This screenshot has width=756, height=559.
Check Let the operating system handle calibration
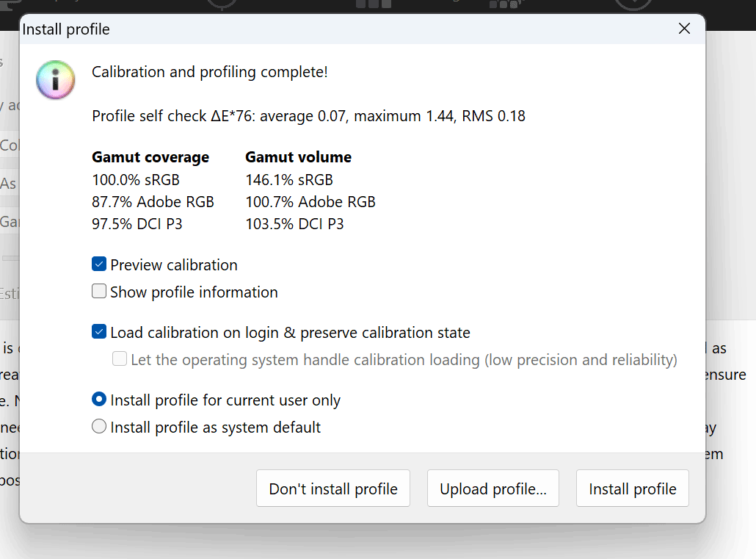tap(120, 360)
